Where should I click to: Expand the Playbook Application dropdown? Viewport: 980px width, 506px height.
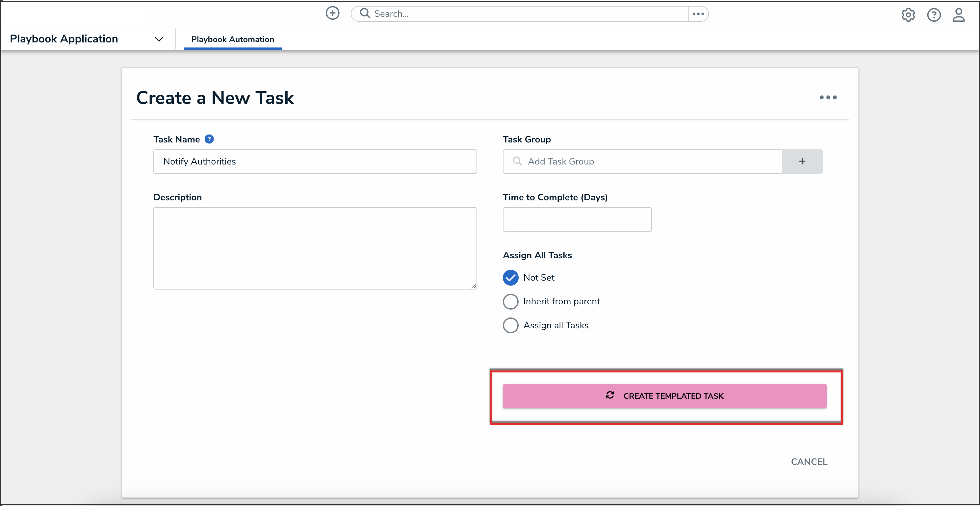coord(159,39)
